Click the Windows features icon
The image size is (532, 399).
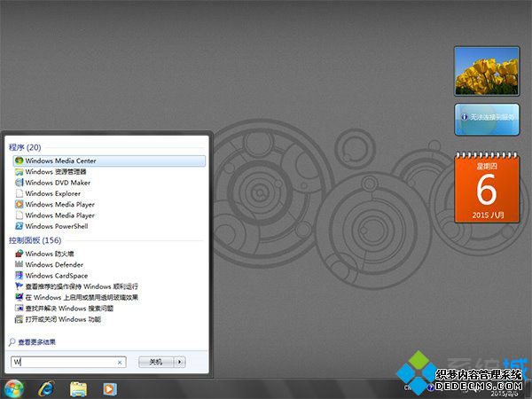[x=19, y=319]
